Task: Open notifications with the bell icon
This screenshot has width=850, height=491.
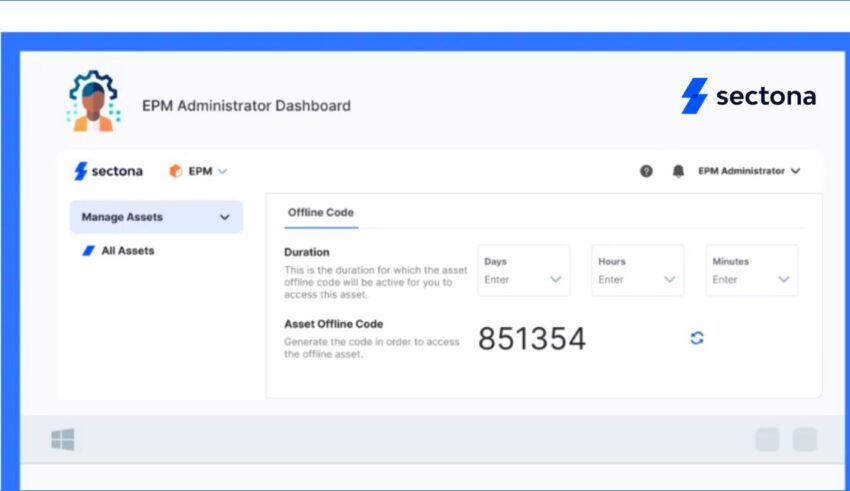Action: coord(678,171)
